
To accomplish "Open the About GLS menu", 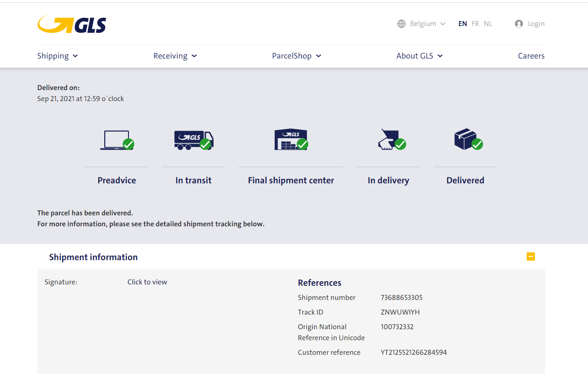I will pyautogui.click(x=419, y=56).
